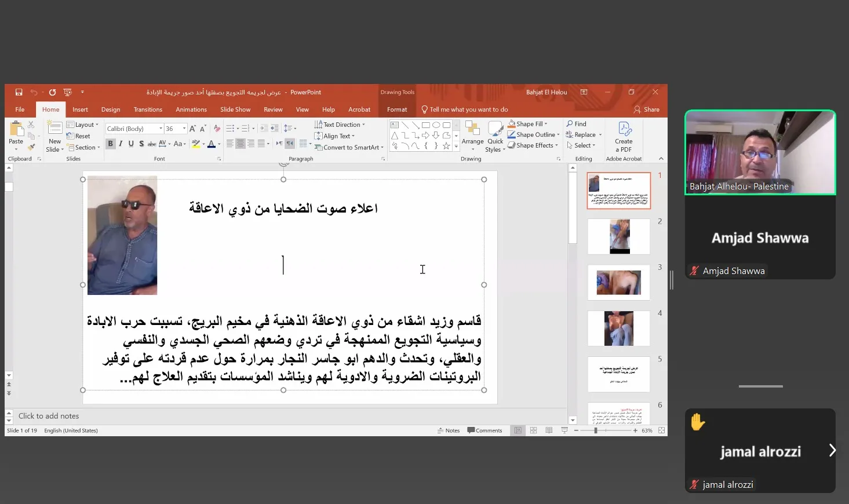849x504 pixels.
Task: Toggle Align Left paragraph button
Action: pyautogui.click(x=229, y=144)
